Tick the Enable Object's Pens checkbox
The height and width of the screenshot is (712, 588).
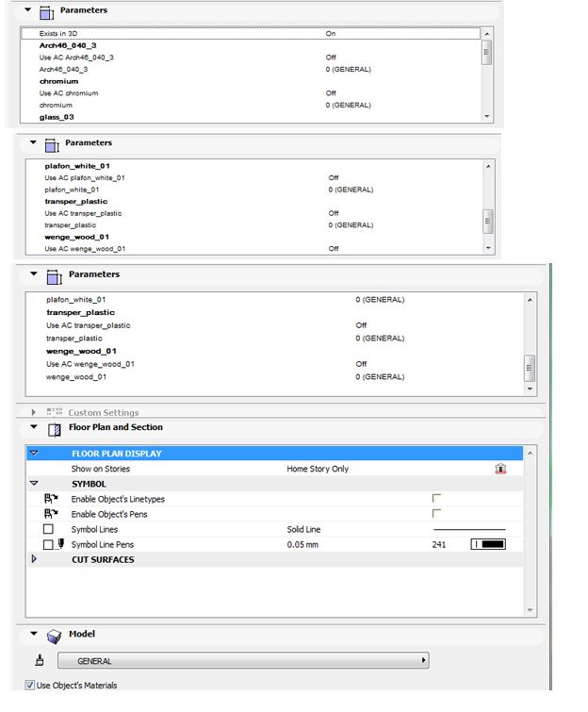[436, 513]
